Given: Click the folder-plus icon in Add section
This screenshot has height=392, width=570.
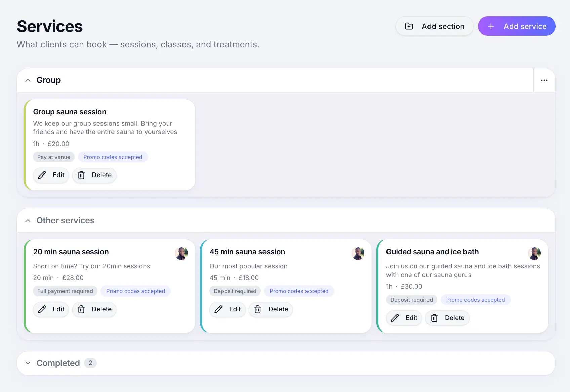Looking at the screenshot, I should (x=409, y=26).
